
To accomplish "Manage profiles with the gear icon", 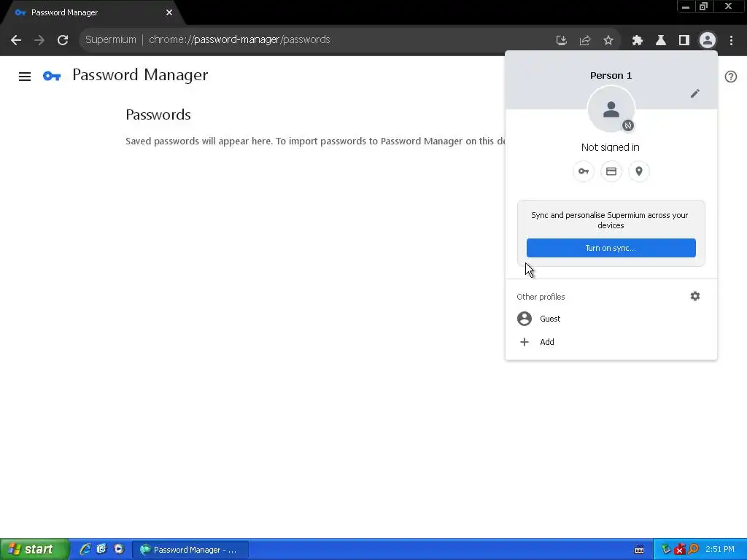I will pos(695,296).
